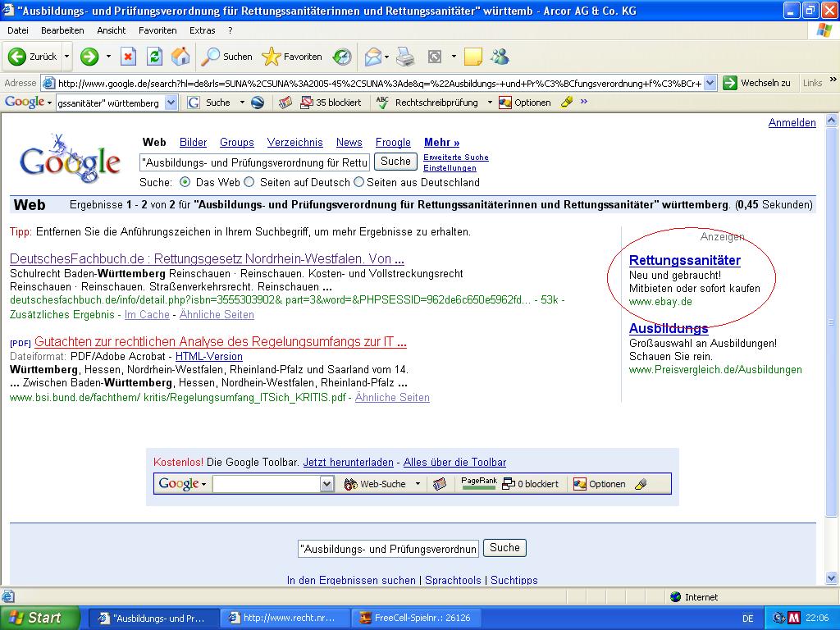Screen dimensions: 840x630
Task: Open the Google toolbar search box dropdown
Action: click(x=171, y=103)
